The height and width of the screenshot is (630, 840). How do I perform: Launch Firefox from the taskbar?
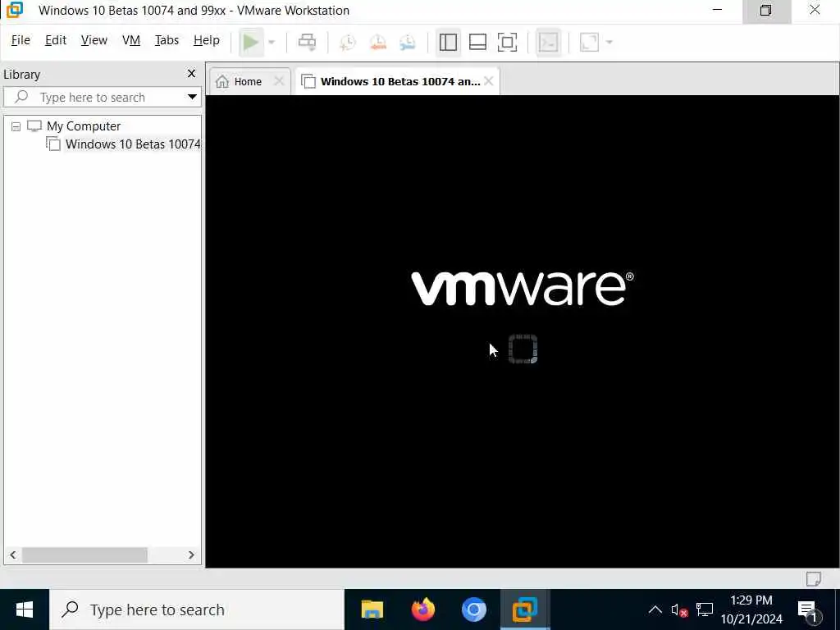(x=423, y=609)
